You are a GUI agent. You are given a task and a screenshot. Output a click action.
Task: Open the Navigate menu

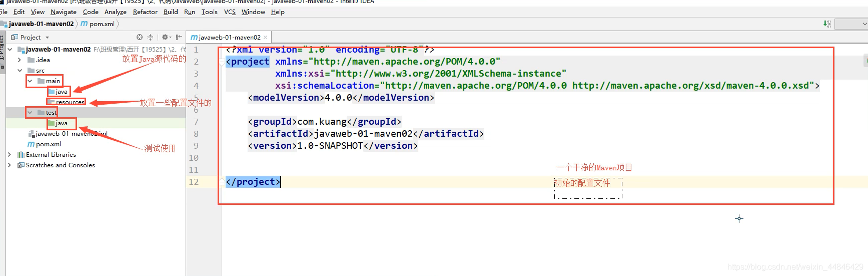[64, 12]
